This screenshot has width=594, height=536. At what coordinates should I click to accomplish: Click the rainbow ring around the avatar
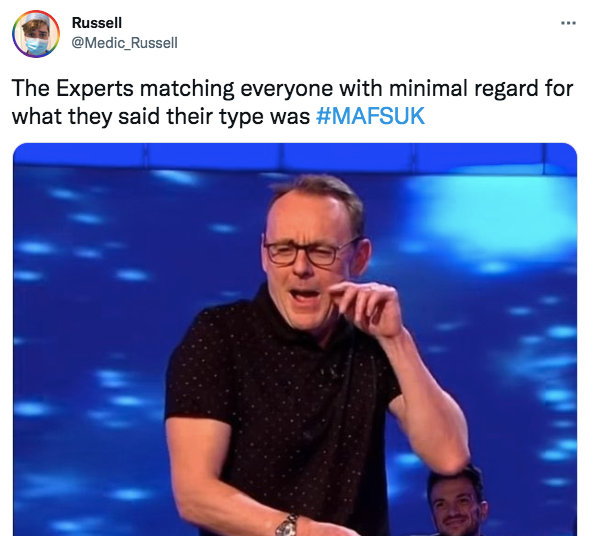[x=36, y=11]
